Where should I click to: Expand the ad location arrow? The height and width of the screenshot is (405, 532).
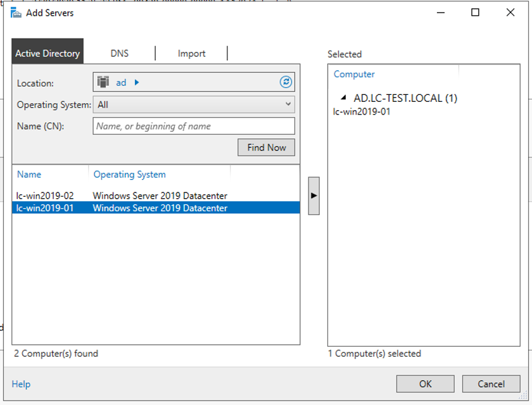click(x=137, y=82)
